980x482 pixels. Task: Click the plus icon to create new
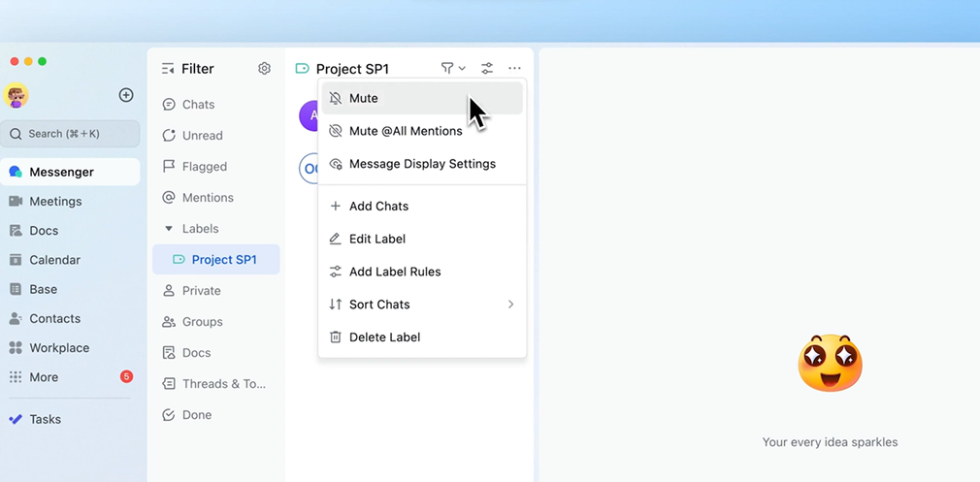pyautogui.click(x=126, y=95)
